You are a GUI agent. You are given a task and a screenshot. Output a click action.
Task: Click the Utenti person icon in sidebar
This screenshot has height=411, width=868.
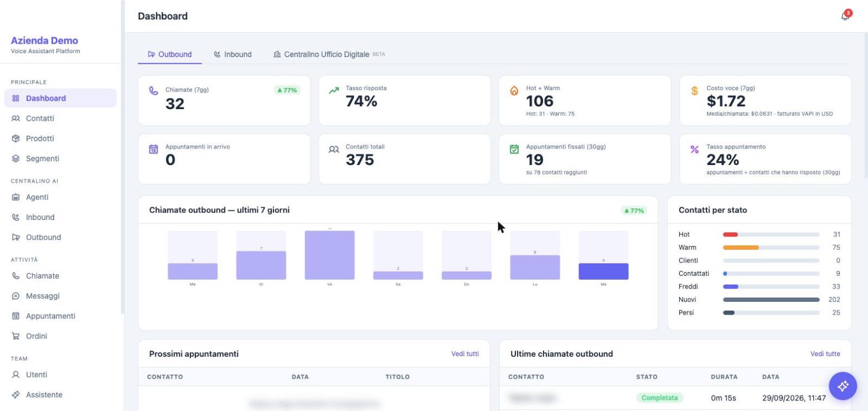(15, 374)
